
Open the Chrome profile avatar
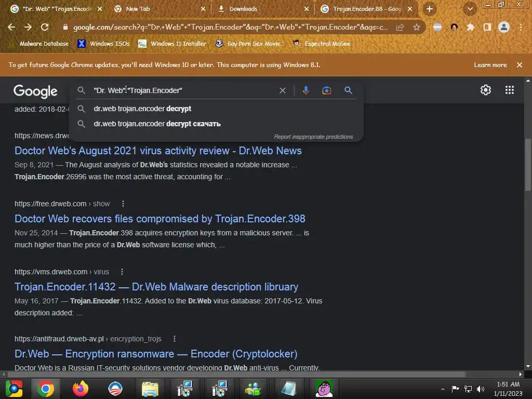(x=504, y=27)
